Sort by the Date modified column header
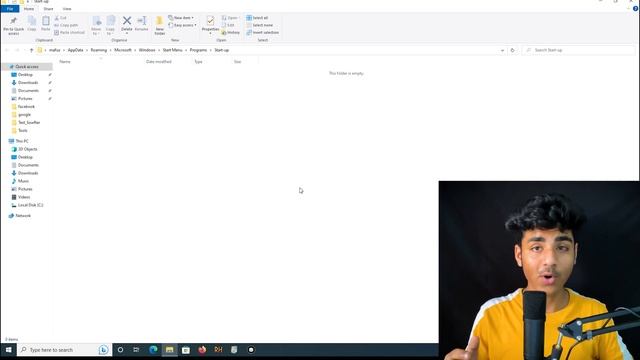This screenshot has width=640, height=360. pyautogui.click(x=159, y=62)
